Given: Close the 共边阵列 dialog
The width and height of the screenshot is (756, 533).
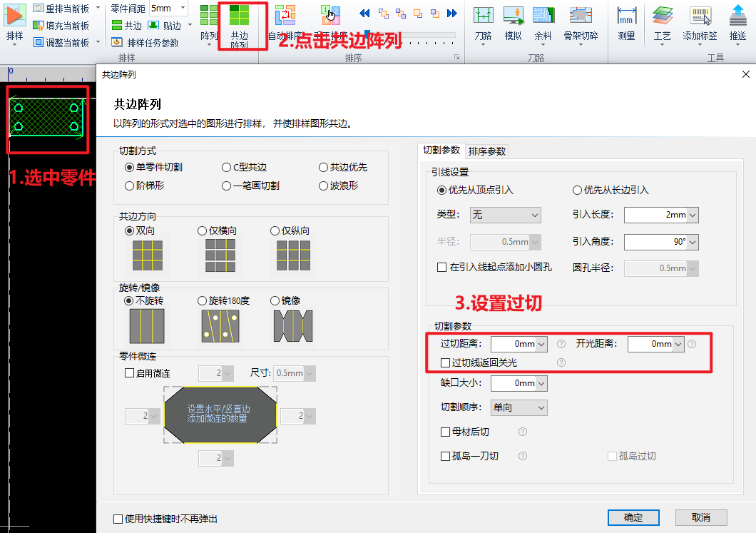Looking at the screenshot, I should click(x=746, y=74).
